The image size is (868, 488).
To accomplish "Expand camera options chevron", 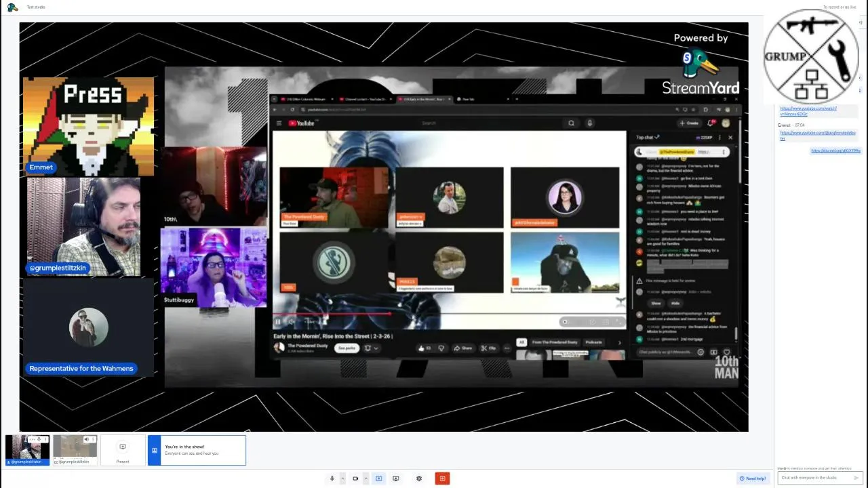I will pyautogui.click(x=366, y=479).
